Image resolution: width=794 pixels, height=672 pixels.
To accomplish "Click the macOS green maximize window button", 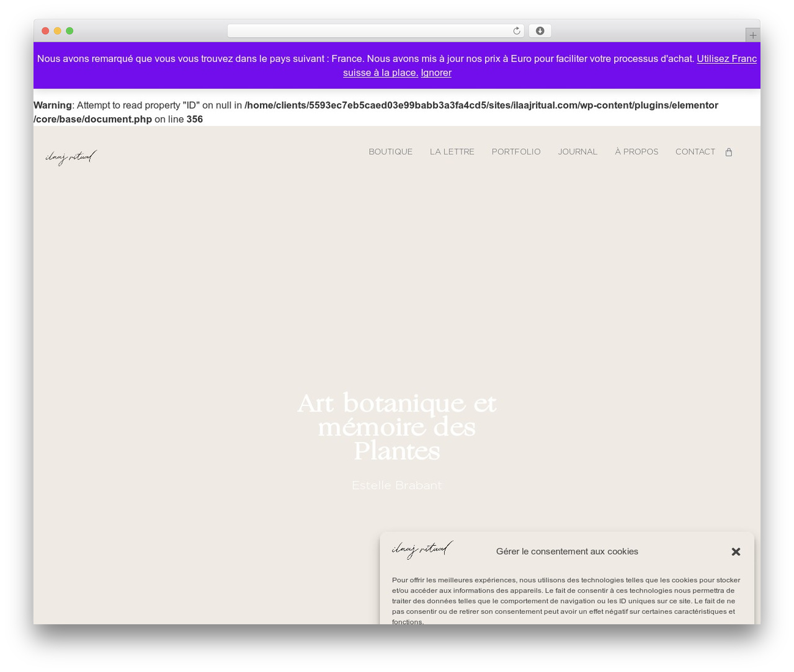I will click(69, 31).
